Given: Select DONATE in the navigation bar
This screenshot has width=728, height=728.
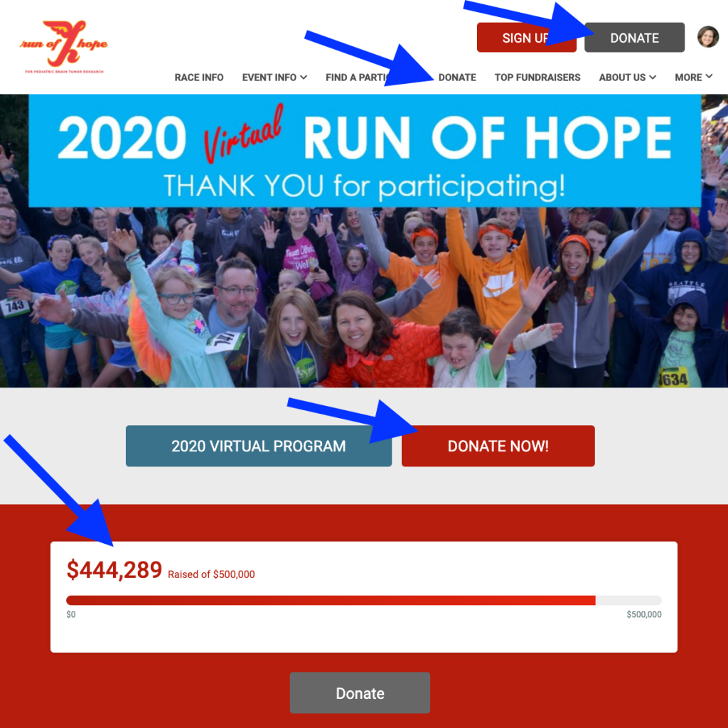Looking at the screenshot, I should tap(457, 77).
